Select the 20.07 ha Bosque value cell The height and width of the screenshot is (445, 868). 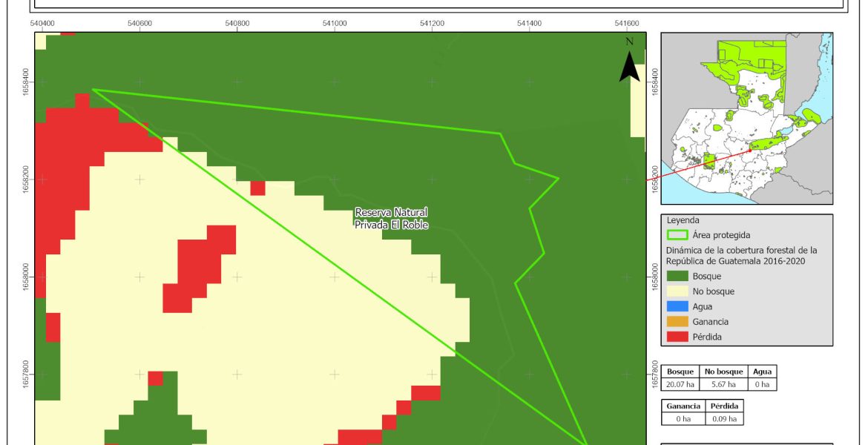[681, 384]
